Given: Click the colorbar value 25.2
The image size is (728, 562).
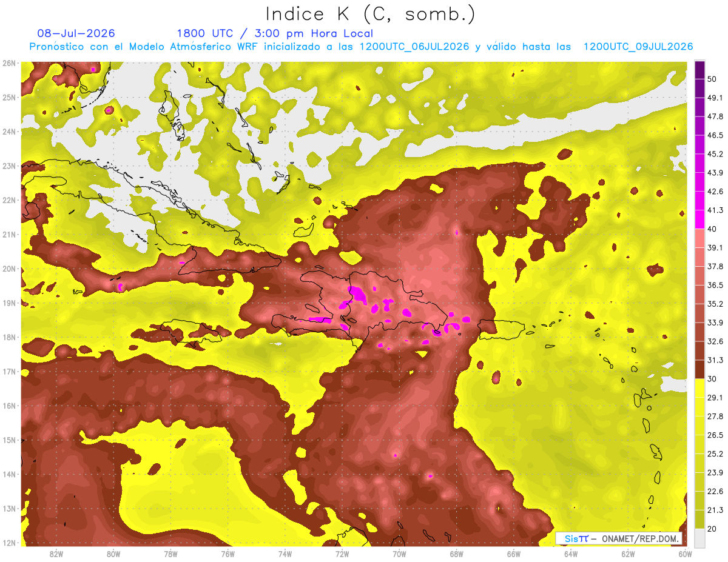Looking at the screenshot, I should (x=716, y=453).
